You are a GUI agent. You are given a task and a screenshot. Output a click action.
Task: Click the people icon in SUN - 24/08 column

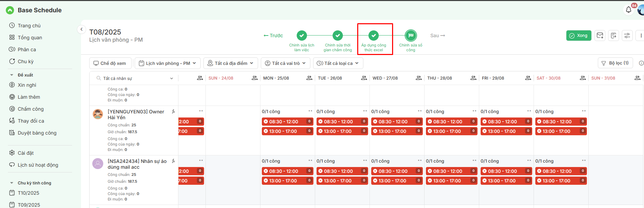pyautogui.click(x=255, y=78)
